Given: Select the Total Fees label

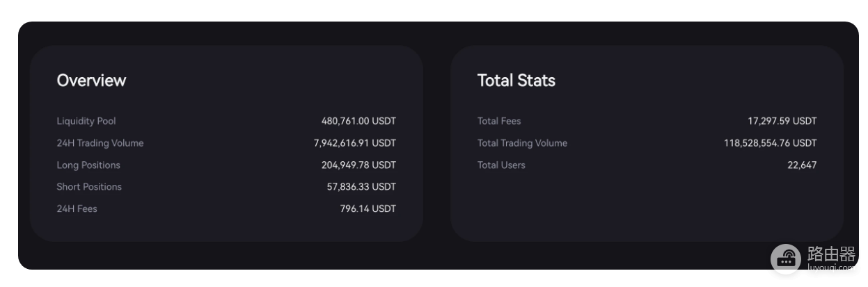Looking at the screenshot, I should 499,121.
